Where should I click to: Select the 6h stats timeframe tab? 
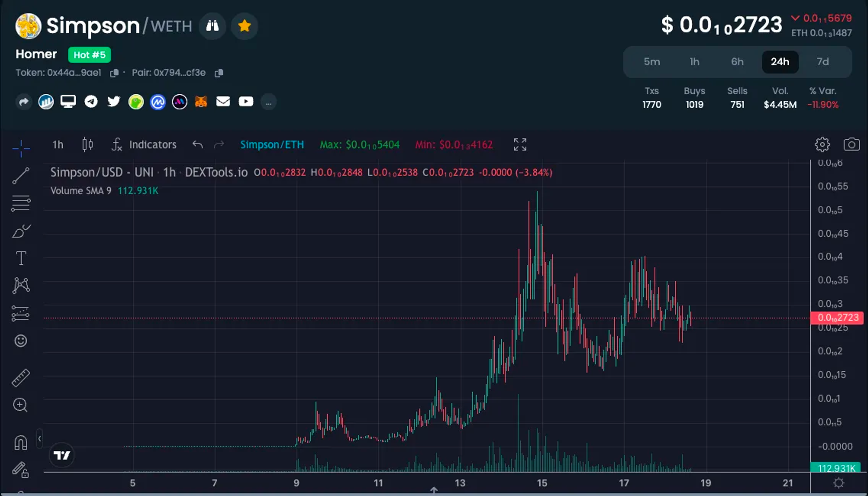point(737,62)
